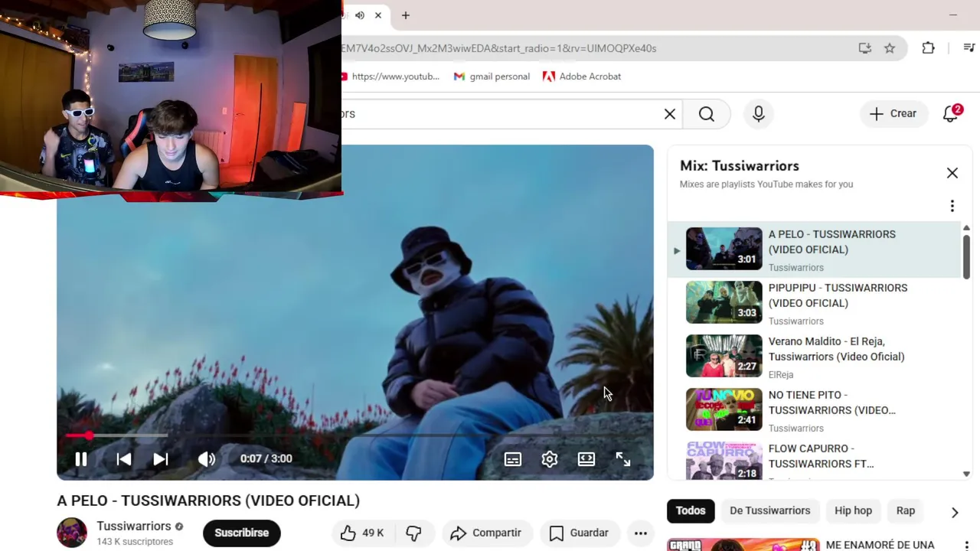The height and width of the screenshot is (551, 980).
Task: Play Verano Maldito - El Reja
Action: click(x=814, y=356)
